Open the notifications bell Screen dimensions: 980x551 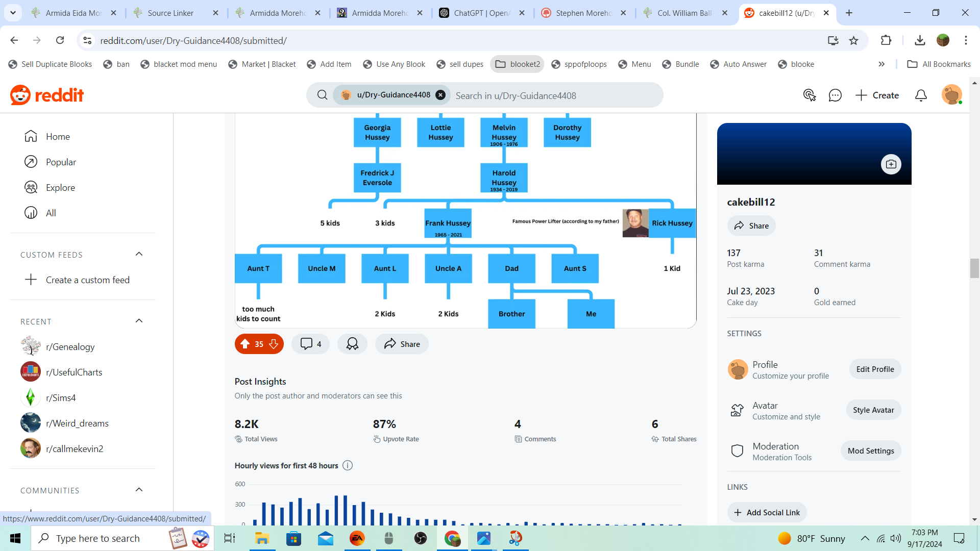(921, 95)
